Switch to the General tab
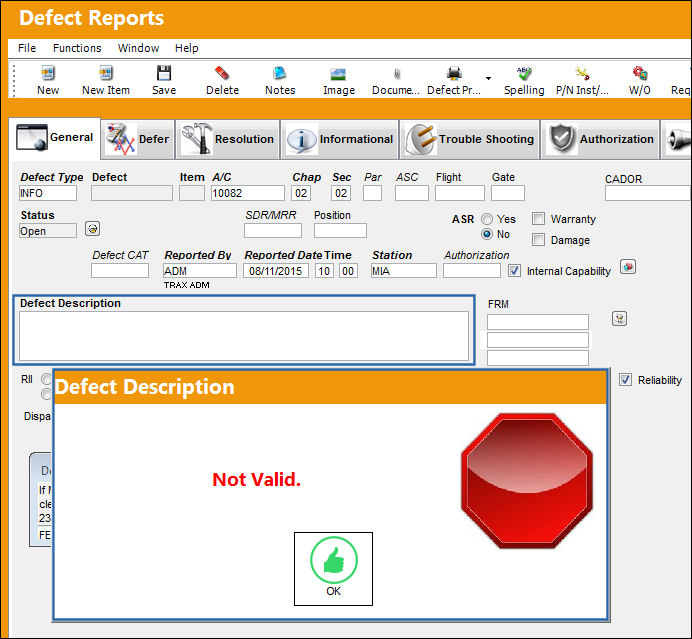The height and width of the screenshot is (639, 692). coord(55,138)
